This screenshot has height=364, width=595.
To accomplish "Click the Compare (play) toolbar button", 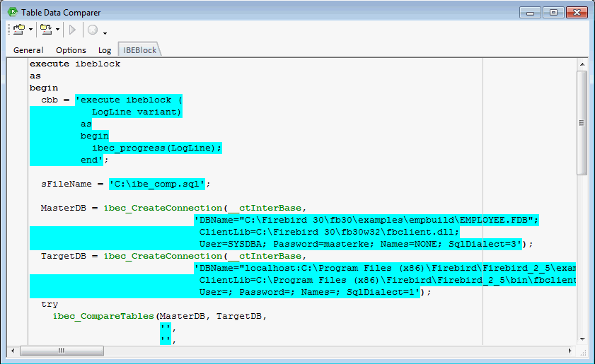I will (x=72, y=30).
